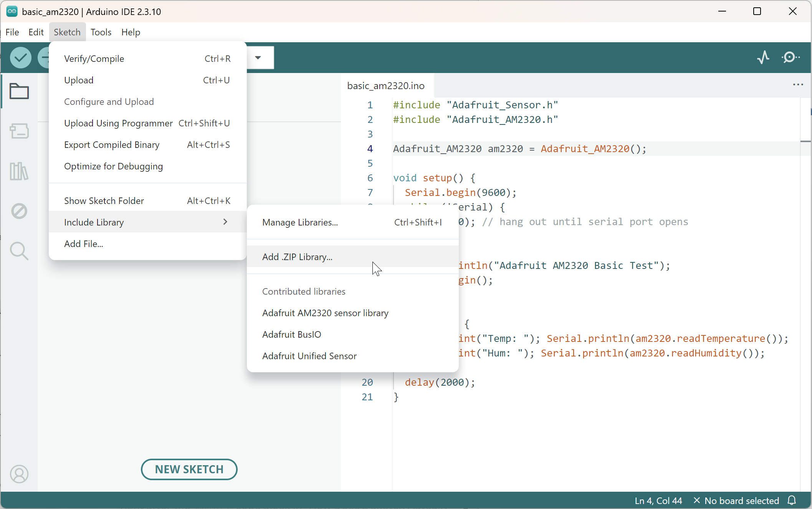Click the user account profile icon
This screenshot has width=812, height=509.
(19, 474)
